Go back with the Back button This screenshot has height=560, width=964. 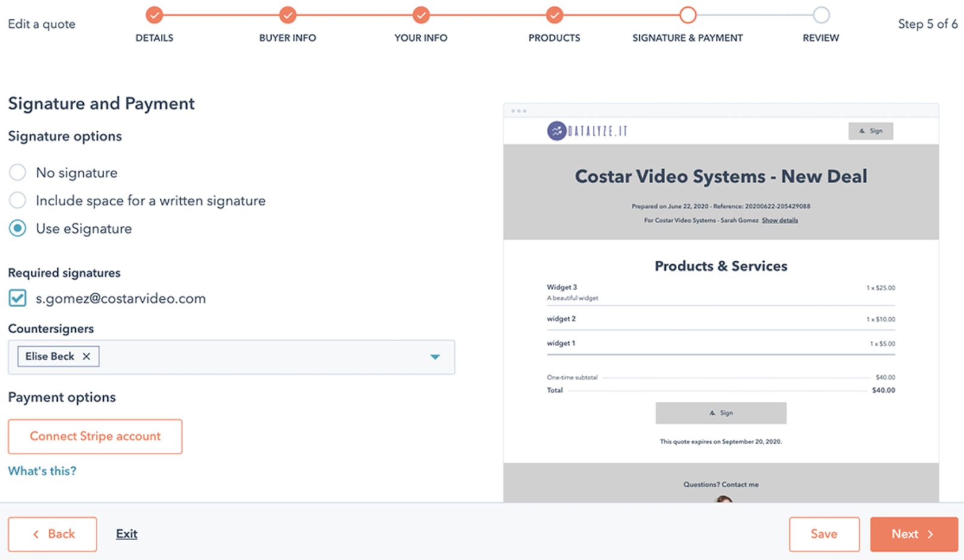click(52, 534)
